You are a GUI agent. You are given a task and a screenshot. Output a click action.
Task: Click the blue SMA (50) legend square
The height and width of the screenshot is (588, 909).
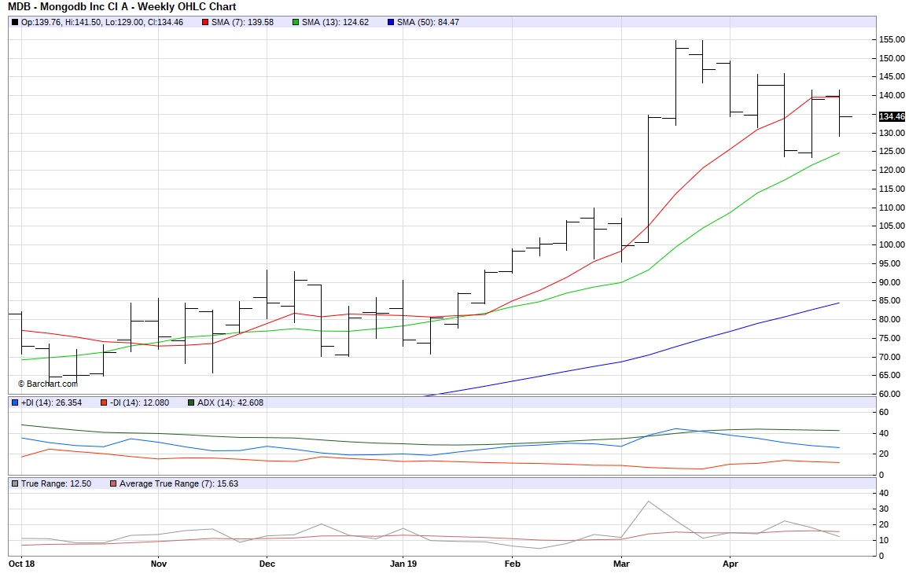[391, 22]
